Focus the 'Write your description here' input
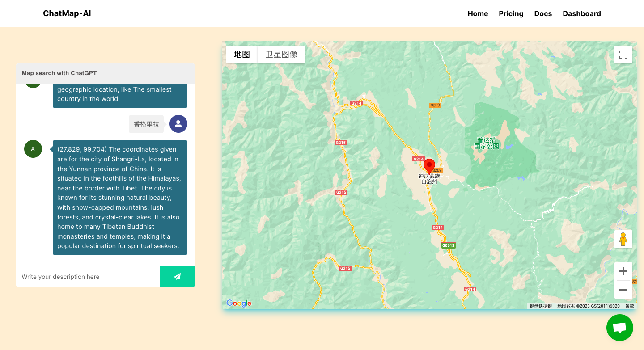 pos(88,277)
